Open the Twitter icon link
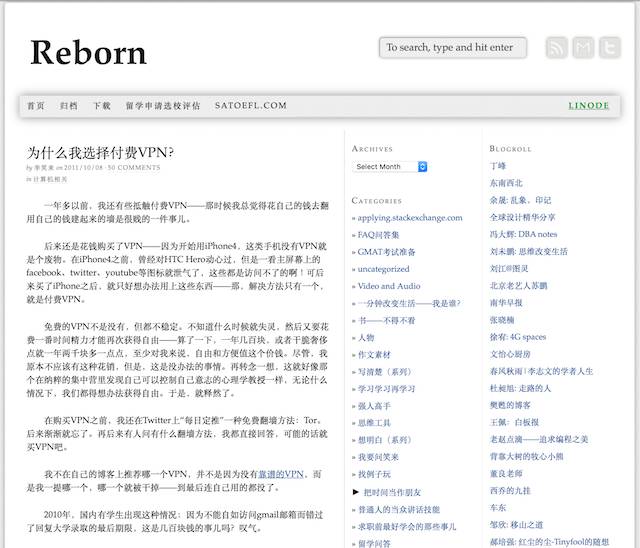This screenshot has width=640, height=548. click(609, 47)
